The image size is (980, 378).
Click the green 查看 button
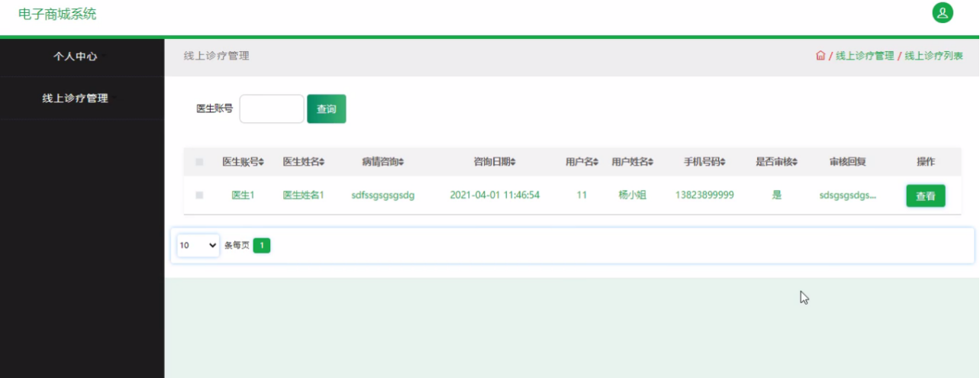(926, 195)
